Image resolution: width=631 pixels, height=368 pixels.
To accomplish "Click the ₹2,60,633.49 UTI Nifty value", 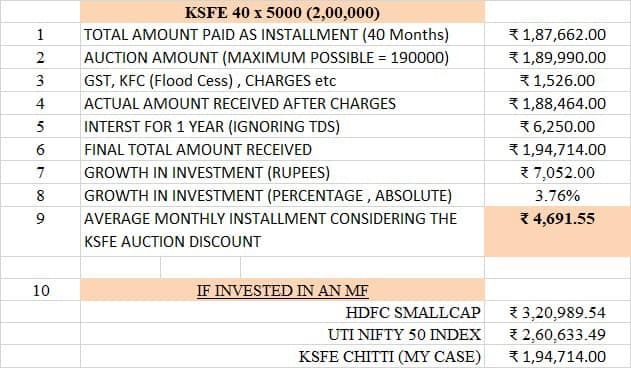I will click(x=557, y=334).
